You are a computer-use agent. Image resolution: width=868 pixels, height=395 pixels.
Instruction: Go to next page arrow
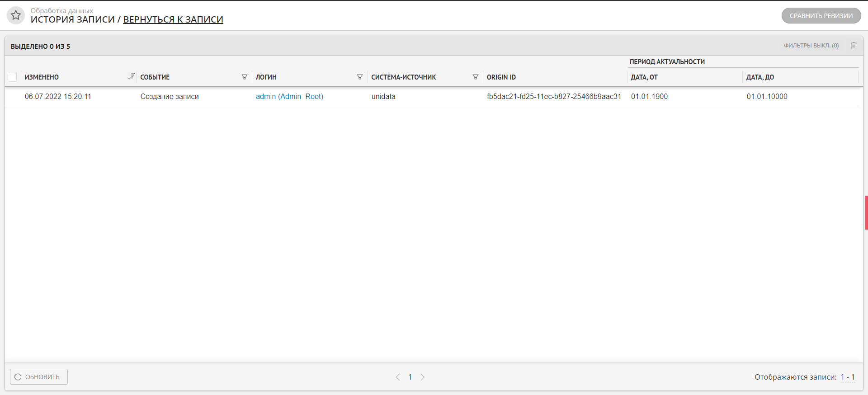tap(422, 377)
